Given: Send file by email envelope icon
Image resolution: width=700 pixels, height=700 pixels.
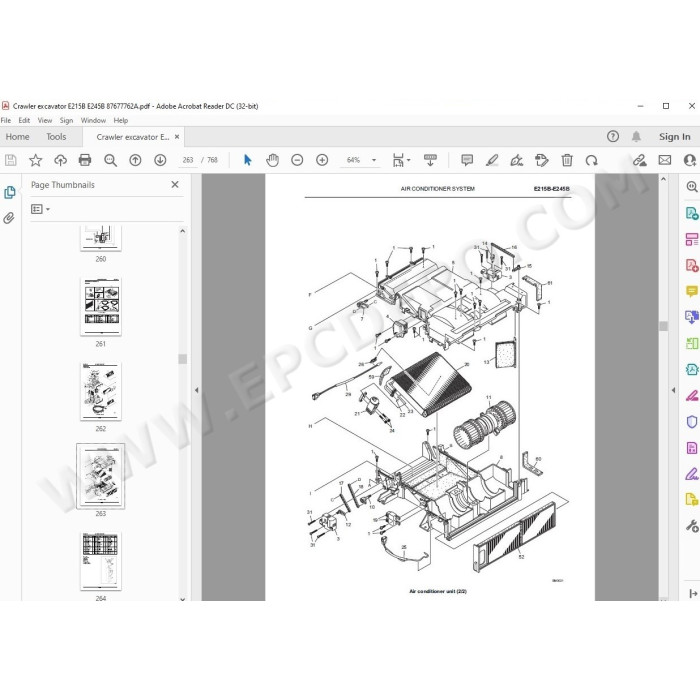Looking at the screenshot, I should 665,160.
